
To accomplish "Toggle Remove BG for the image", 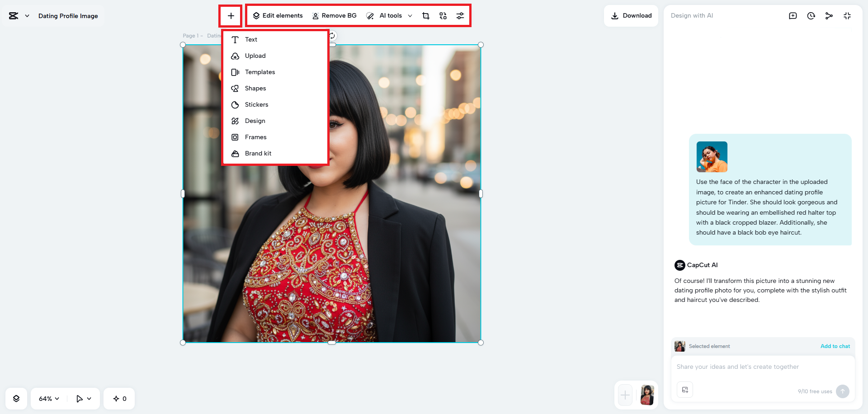I will (334, 15).
